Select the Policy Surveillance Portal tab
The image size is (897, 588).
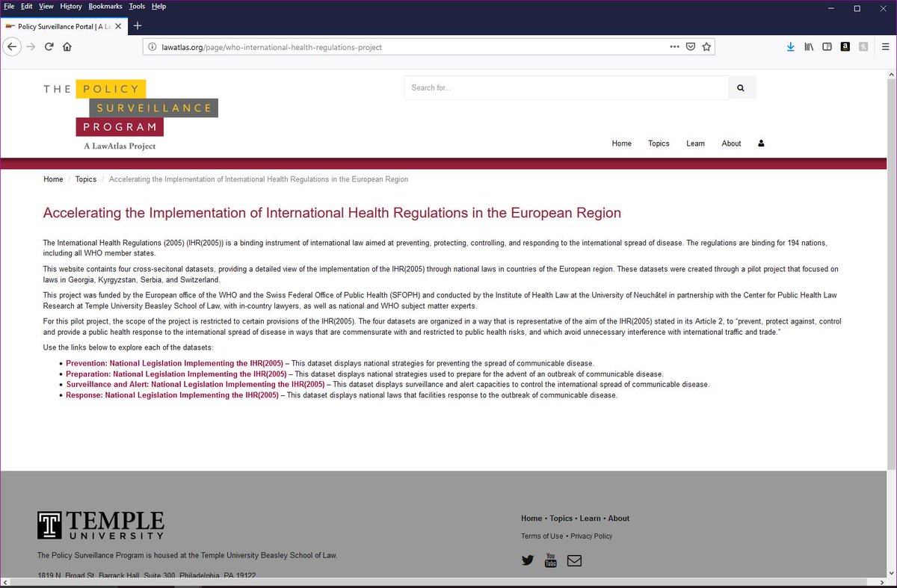(x=63, y=26)
